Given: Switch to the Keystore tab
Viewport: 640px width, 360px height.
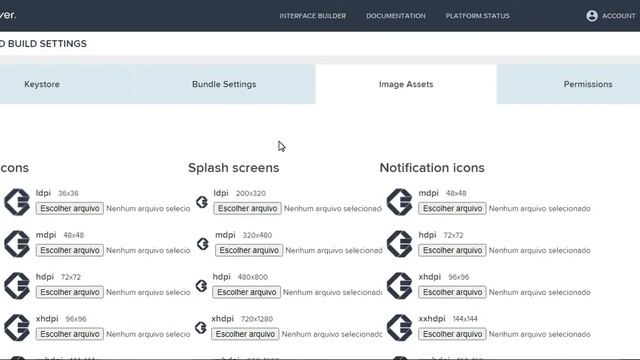Looking at the screenshot, I should tap(42, 84).
